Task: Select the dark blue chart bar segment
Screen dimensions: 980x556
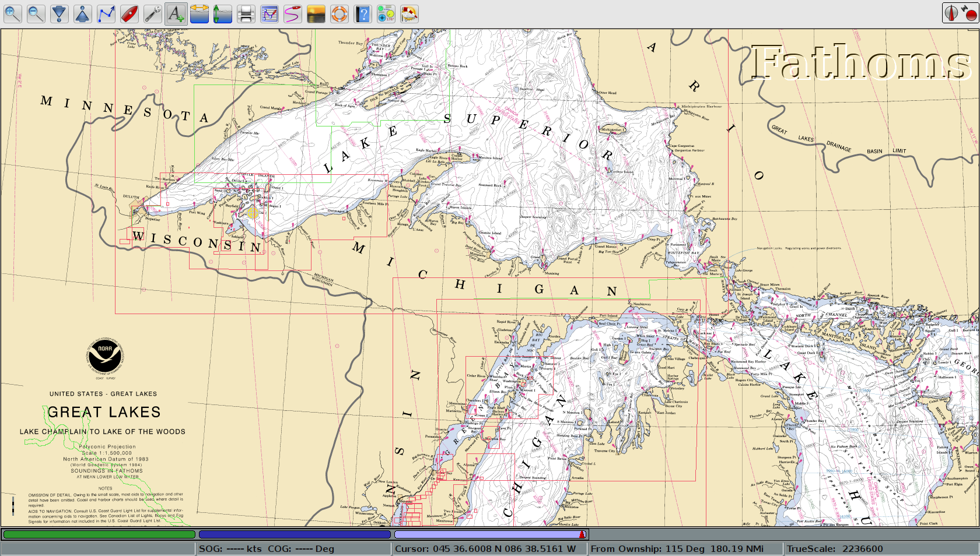Action: [295, 534]
